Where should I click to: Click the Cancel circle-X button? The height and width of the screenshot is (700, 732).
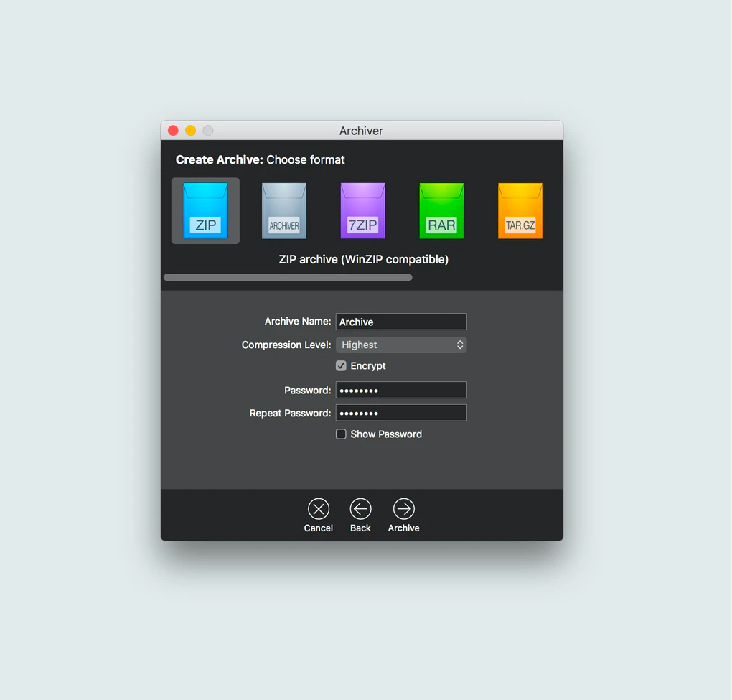point(319,509)
